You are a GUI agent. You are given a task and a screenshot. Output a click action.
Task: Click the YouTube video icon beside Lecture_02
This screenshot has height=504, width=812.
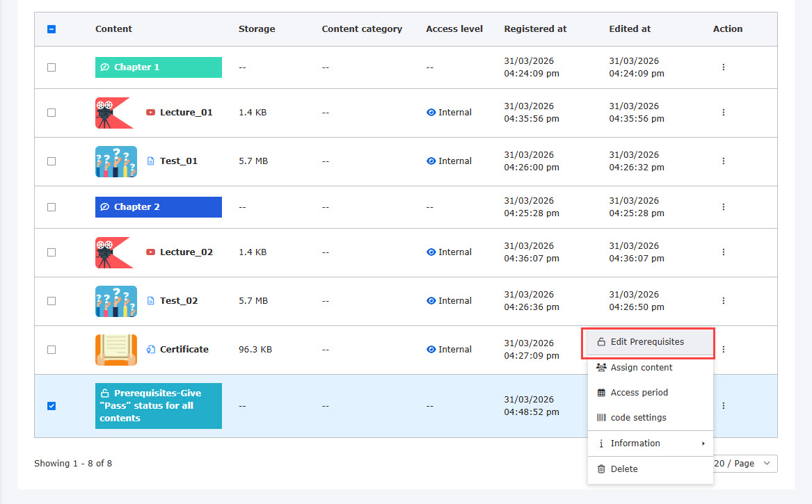(x=150, y=252)
